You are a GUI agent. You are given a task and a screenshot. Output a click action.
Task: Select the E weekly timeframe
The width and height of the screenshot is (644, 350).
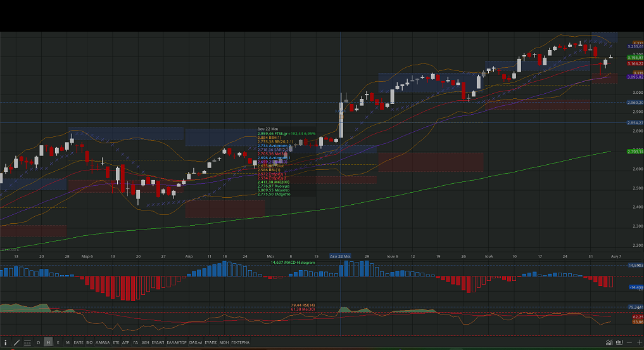58,342
